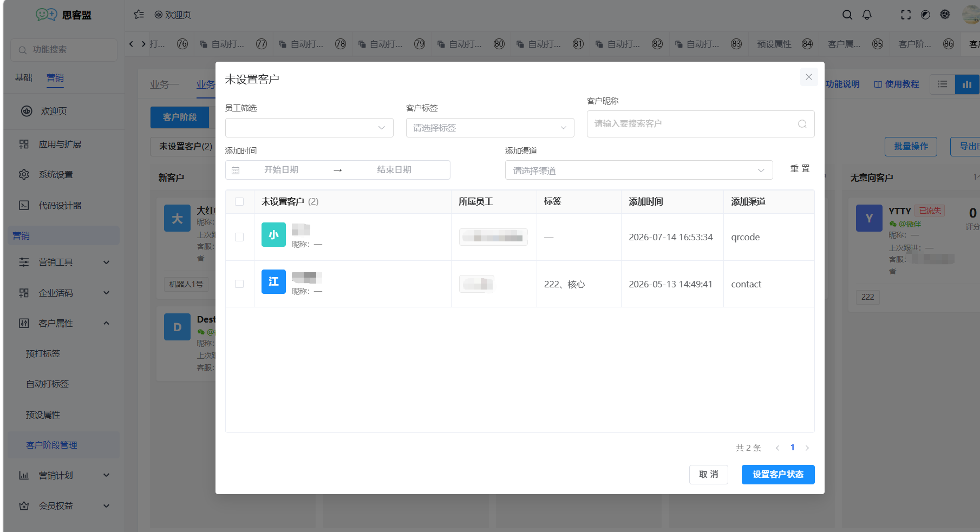This screenshot has height=532, width=980.
Task: Close the 未设置客户 dialog
Action: pyautogui.click(x=808, y=77)
